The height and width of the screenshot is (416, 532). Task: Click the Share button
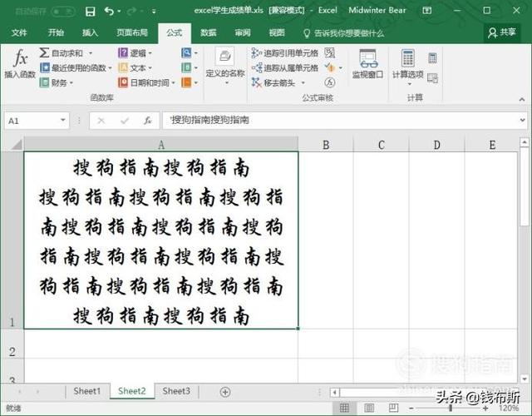[x=502, y=32]
